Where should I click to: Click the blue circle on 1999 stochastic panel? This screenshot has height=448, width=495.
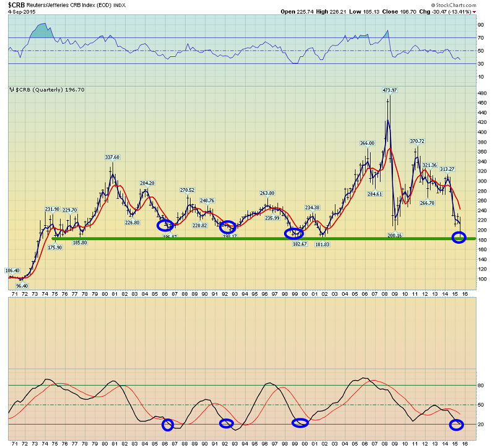point(300,423)
